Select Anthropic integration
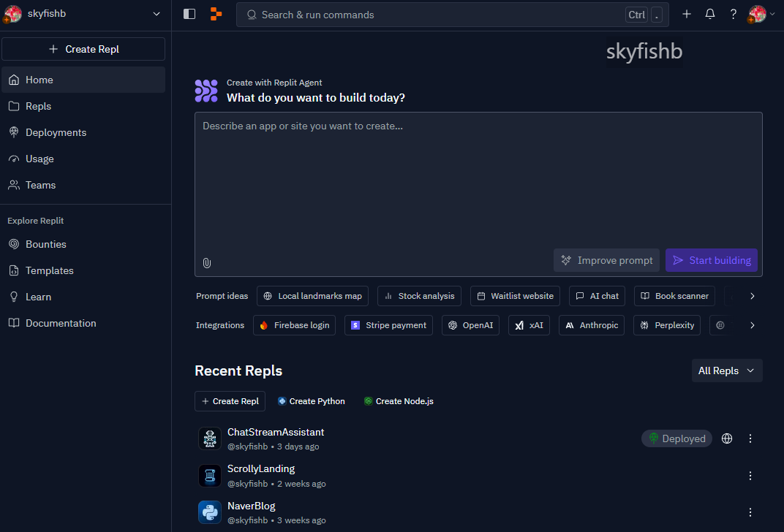The height and width of the screenshot is (532, 784). (x=592, y=325)
